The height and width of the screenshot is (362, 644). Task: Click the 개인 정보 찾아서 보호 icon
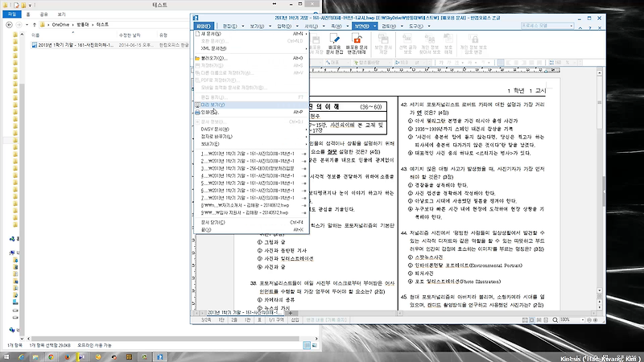point(430,44)
